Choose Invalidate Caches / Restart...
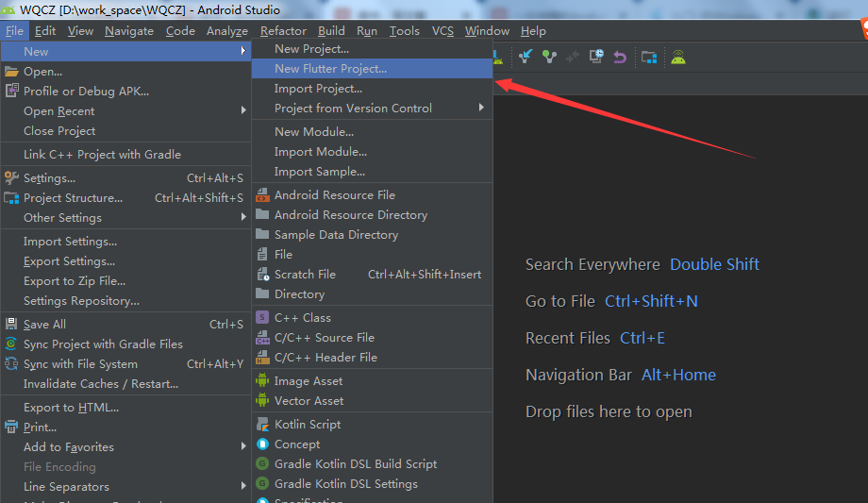This screenshot has height=503, width=868. [125, 384]
